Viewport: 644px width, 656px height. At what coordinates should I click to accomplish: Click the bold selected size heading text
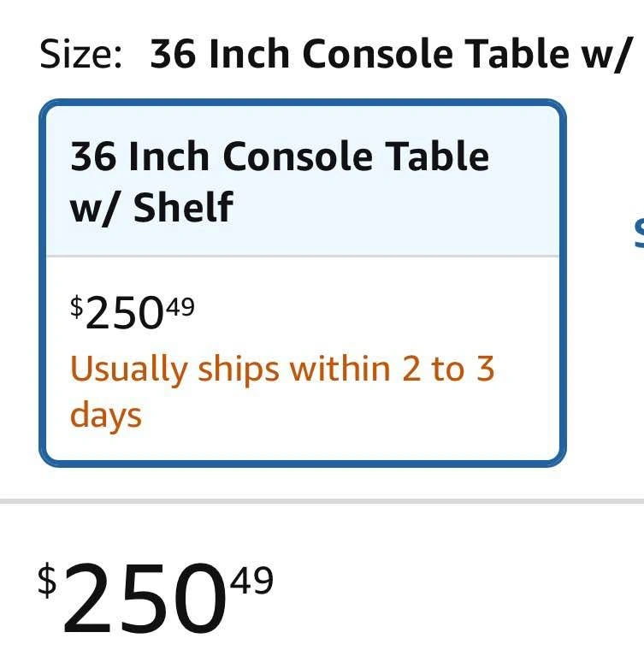coord(390,56)
